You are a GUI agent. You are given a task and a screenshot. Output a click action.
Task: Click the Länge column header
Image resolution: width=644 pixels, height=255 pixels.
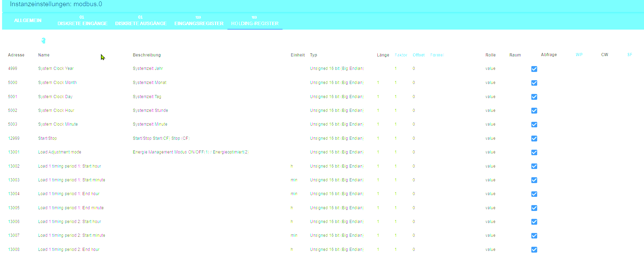point(383,55)
